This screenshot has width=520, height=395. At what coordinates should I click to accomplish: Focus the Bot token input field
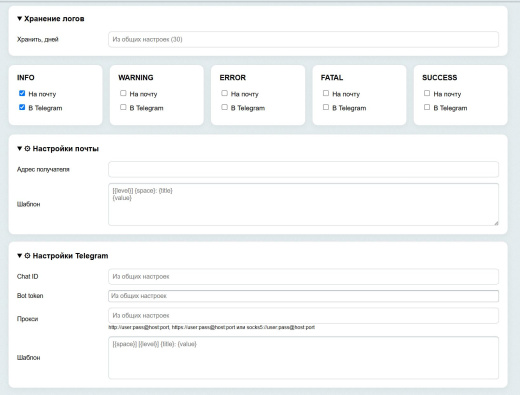tap(303, 296)
